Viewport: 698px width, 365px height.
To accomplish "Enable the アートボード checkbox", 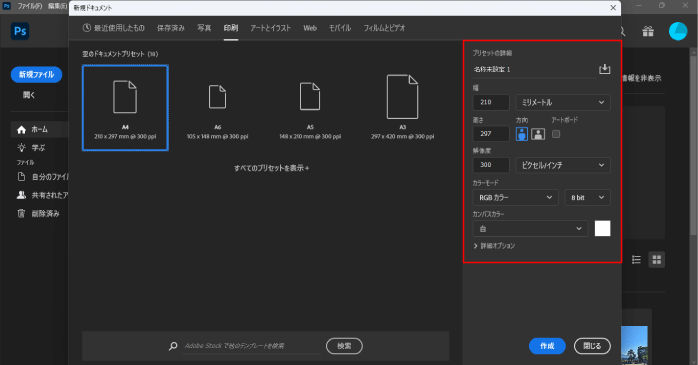I will (x=556, y=134).
